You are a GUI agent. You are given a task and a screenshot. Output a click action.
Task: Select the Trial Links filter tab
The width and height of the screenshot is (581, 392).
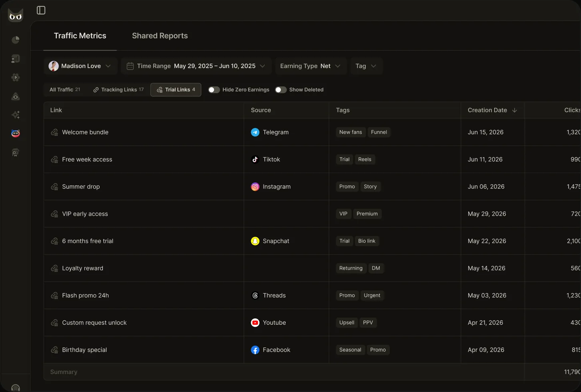tap(176, 90)
